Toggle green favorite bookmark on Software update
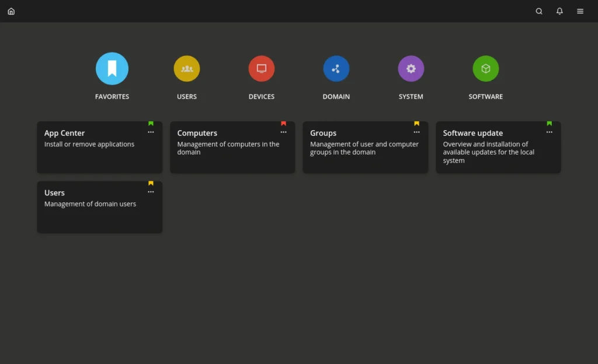 (550, 124)
